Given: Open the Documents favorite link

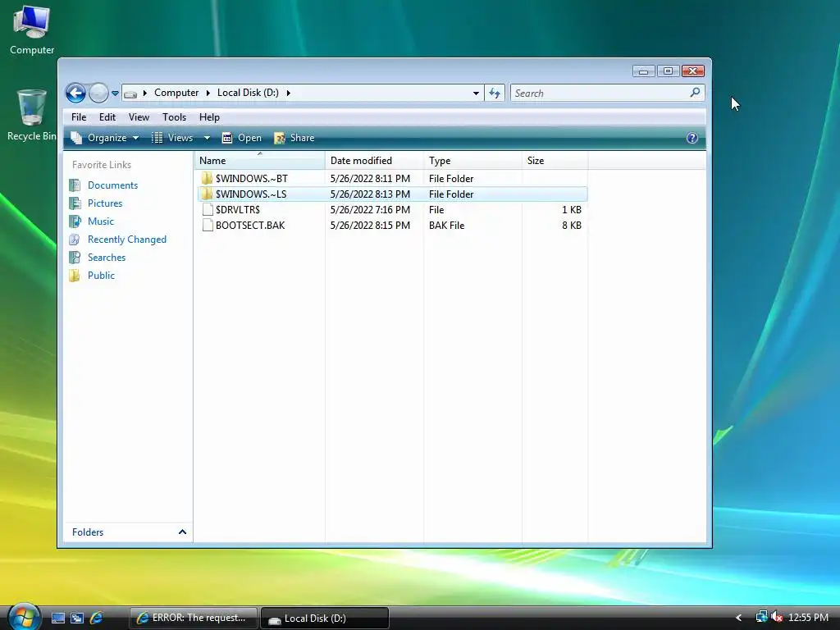Looking at the screenshot, I should [x=112, y=185].
